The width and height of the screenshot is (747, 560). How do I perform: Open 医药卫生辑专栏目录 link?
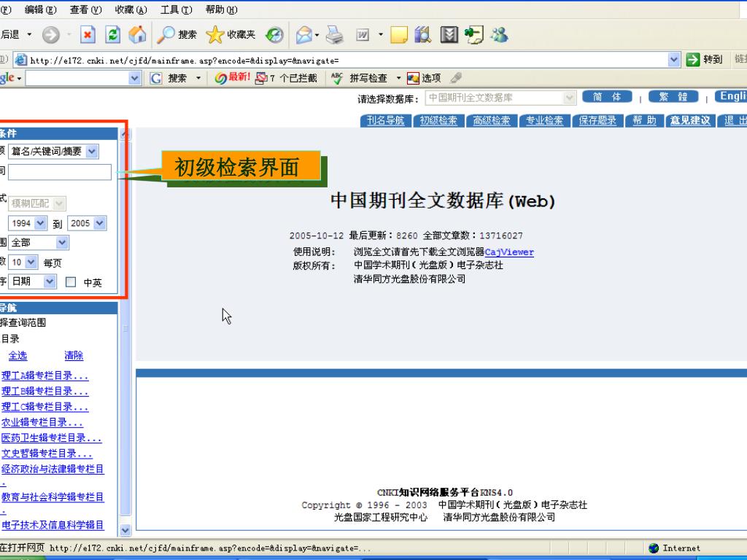click(x=52, y=438)
